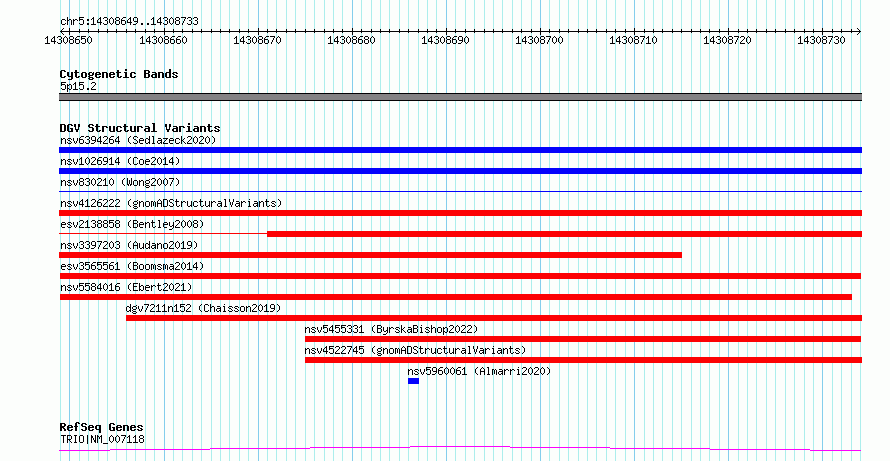890x461 pixels.
Task: Click the blue bar under nsv1026914
Action: pos(460,171)
